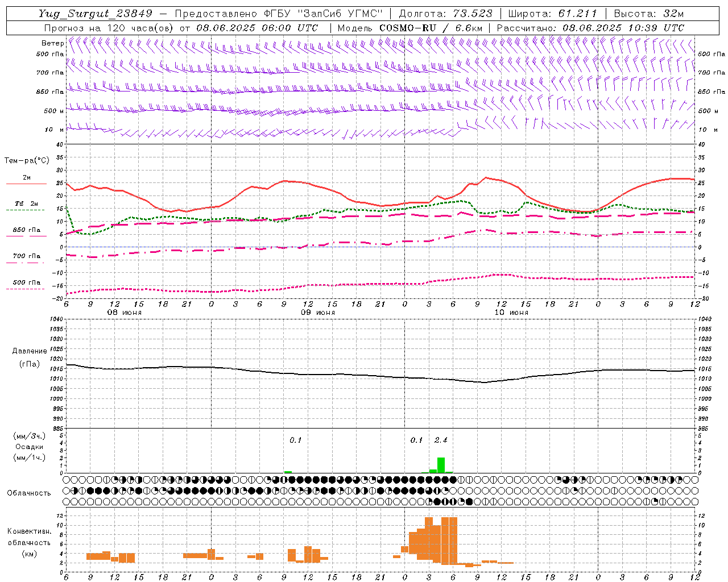
Task: Click the 08 июня date label
Action: [125, 313]
